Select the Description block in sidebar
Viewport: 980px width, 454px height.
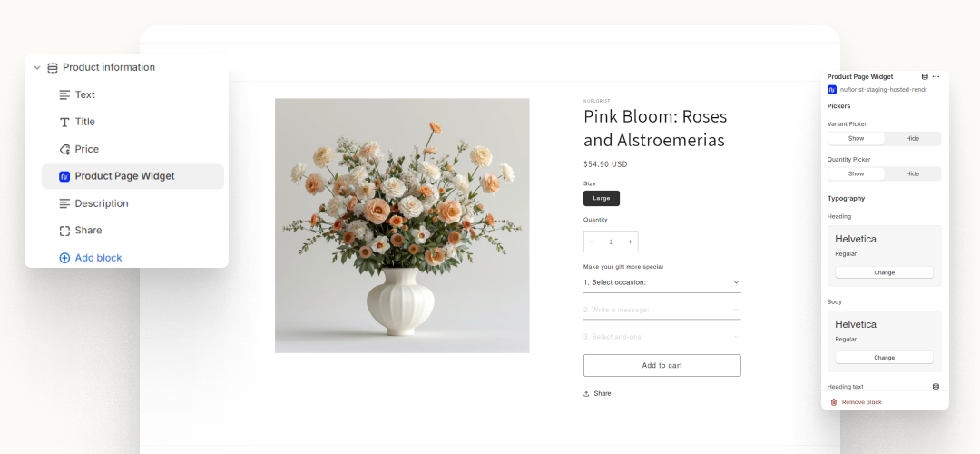(x=101, y=203)
